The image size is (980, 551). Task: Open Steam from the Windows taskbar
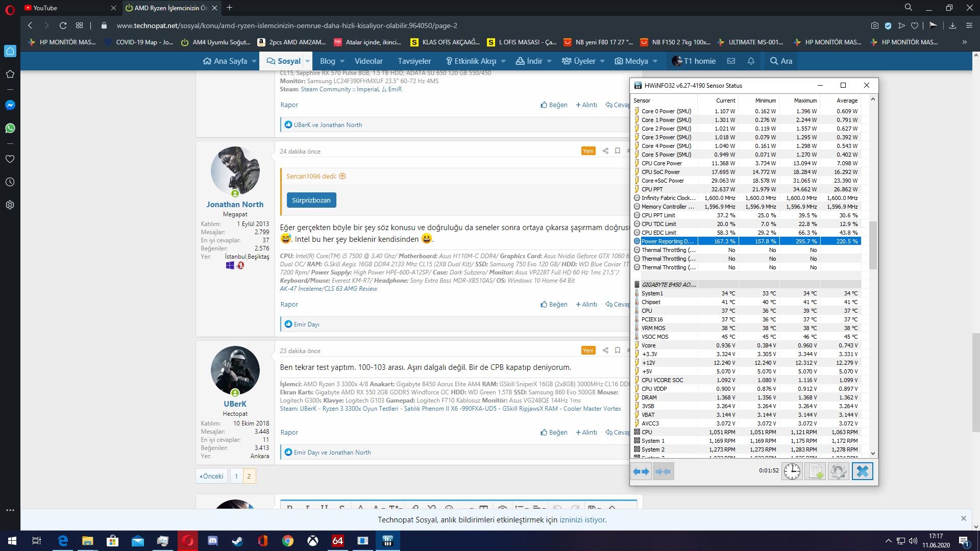[x=238, y=541]
